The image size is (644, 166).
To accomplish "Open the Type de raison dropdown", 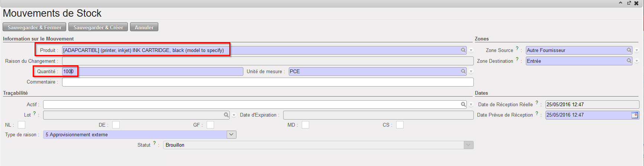I will tap(231, 134).
